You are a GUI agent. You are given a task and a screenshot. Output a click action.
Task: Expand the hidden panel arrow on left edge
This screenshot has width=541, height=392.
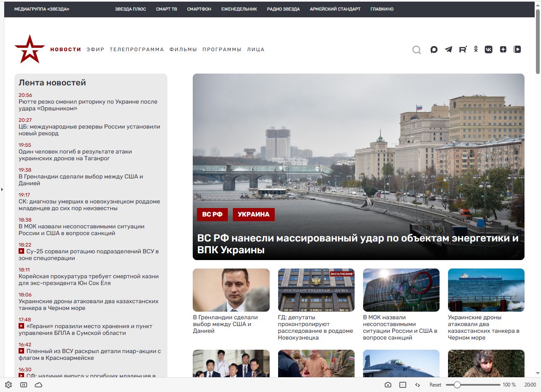2,189
